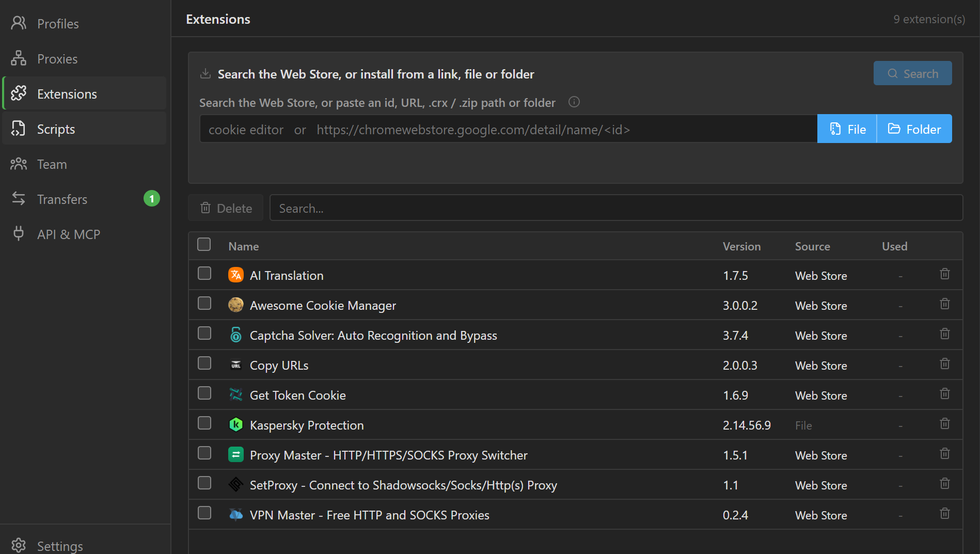Switch to the Team section
This screenshot has width=980, height=554.
pyautogui.click(x=85, y=164)
